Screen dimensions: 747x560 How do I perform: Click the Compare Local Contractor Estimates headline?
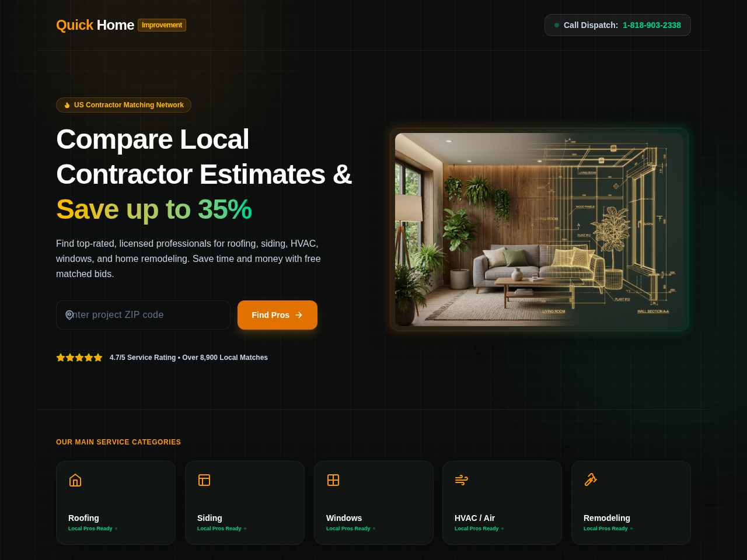[x=204, y=157]
